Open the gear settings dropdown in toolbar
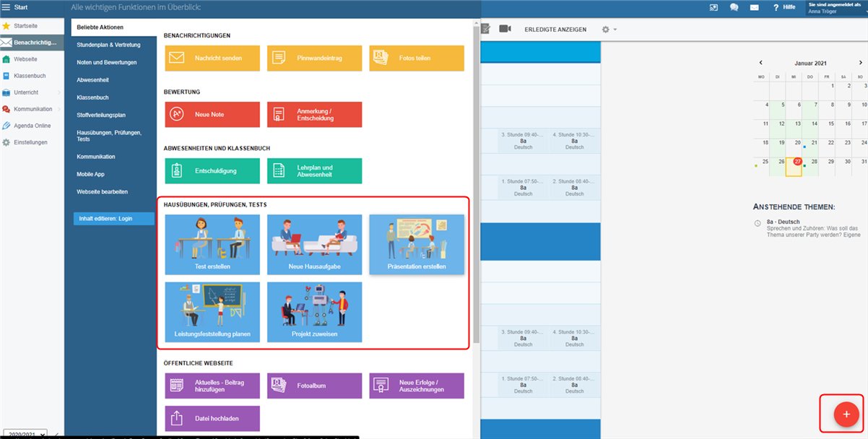Viewport: 868px width, 439px height. (609, 30)
